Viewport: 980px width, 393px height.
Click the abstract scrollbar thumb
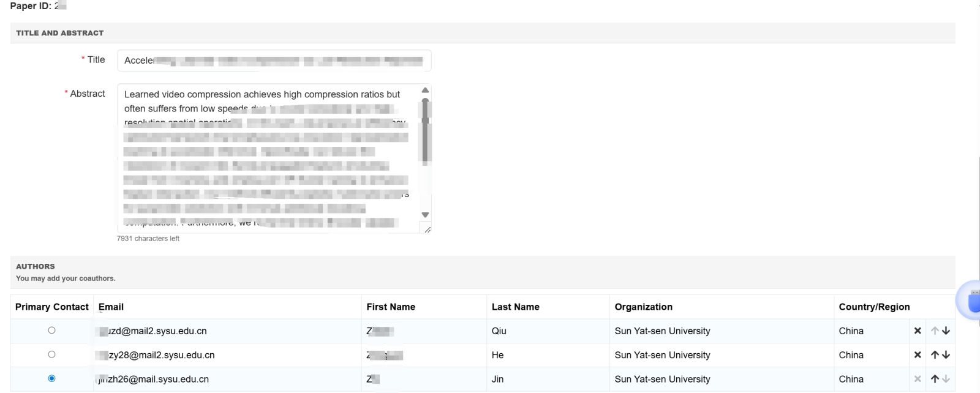(x=425, y=132)
